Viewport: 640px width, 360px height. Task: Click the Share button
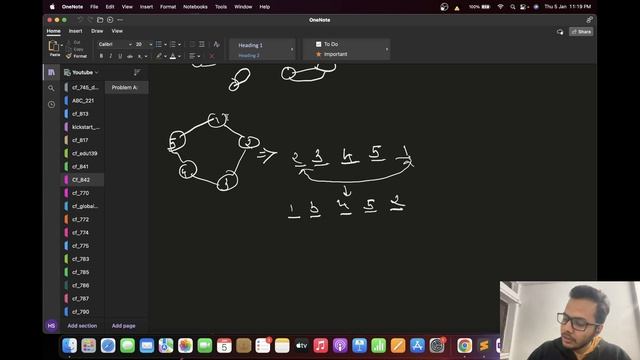581,31
